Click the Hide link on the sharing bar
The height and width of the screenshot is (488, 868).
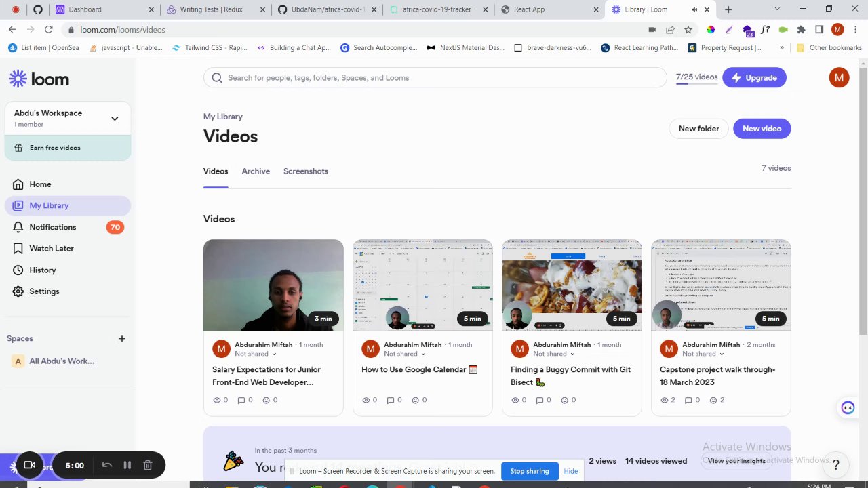pyautogui.click(x=571, y=471)
